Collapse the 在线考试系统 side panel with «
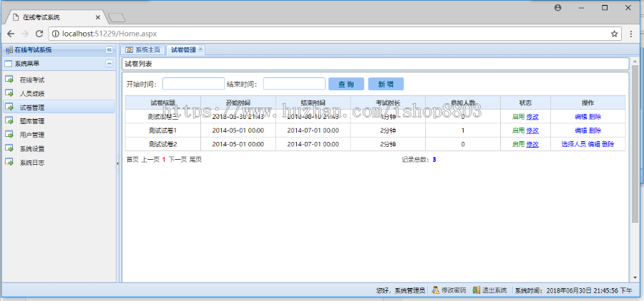This screenshot has height=301, width=644. [x=109, y=50]
